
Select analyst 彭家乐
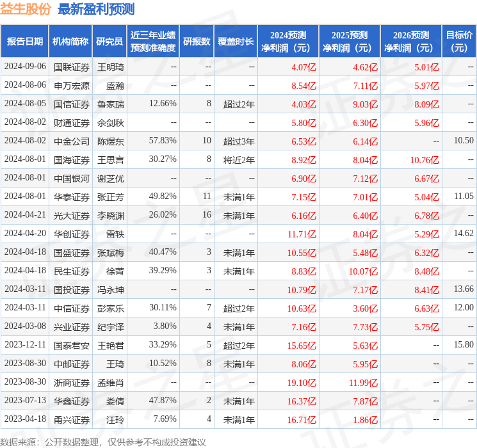click(111, 308)
